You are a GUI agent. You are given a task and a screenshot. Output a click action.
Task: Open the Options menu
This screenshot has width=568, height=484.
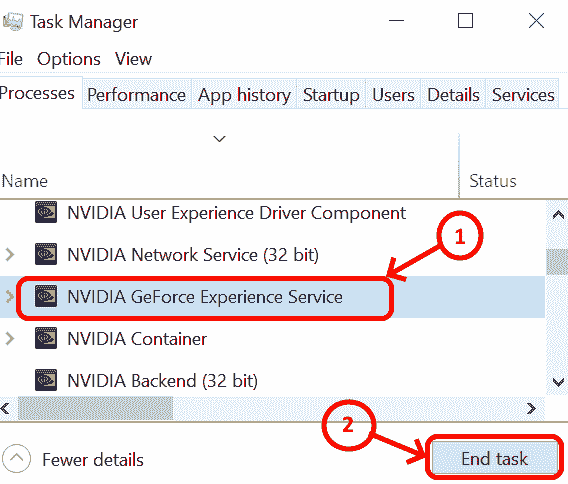click(69, 59)
